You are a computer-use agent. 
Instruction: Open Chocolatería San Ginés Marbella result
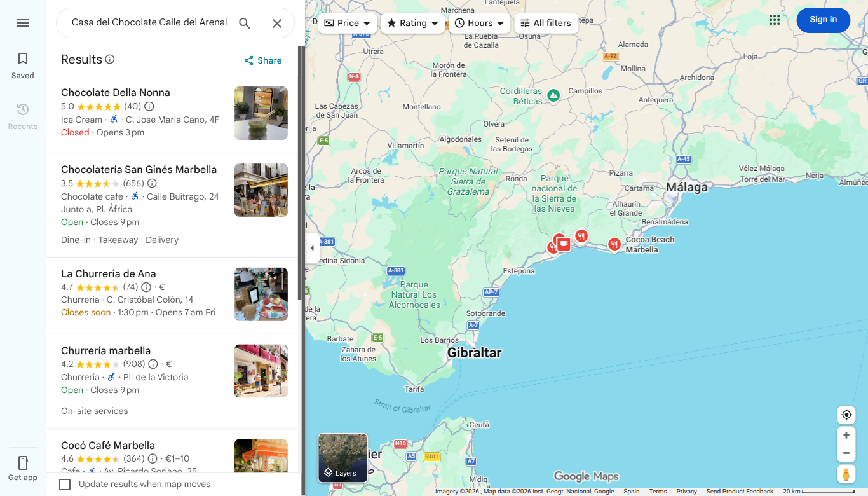pyautogui.click(x=172, y=205)
